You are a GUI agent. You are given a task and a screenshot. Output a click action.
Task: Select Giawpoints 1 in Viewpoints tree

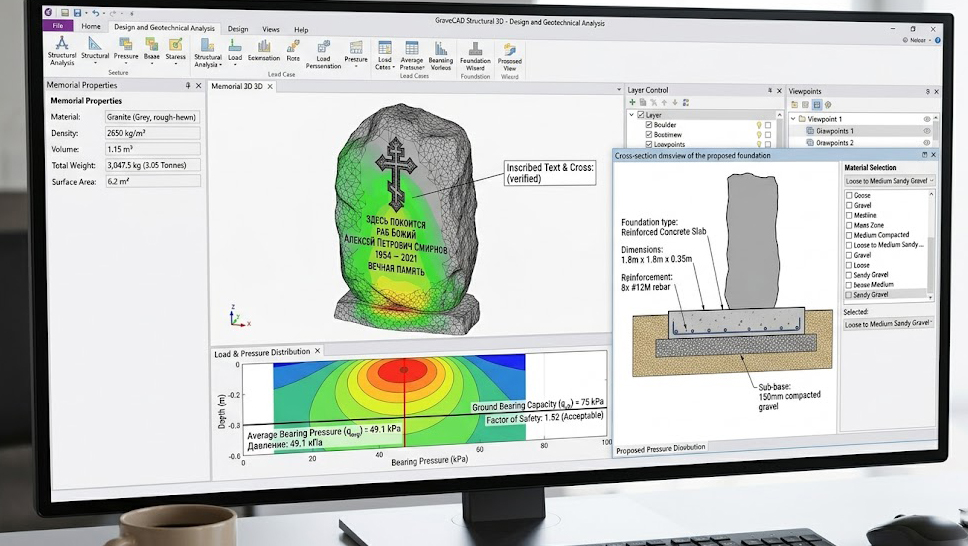tap(835, 131)
